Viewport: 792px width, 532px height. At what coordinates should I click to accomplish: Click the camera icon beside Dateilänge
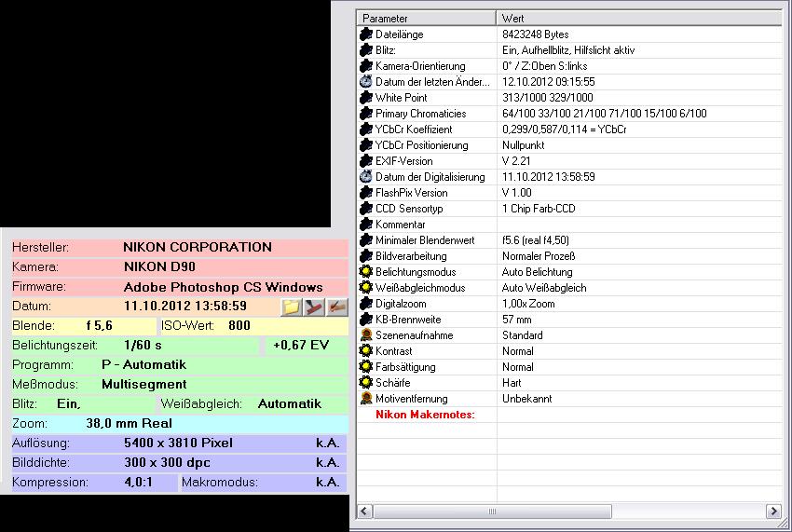click(x=365, y=34)
